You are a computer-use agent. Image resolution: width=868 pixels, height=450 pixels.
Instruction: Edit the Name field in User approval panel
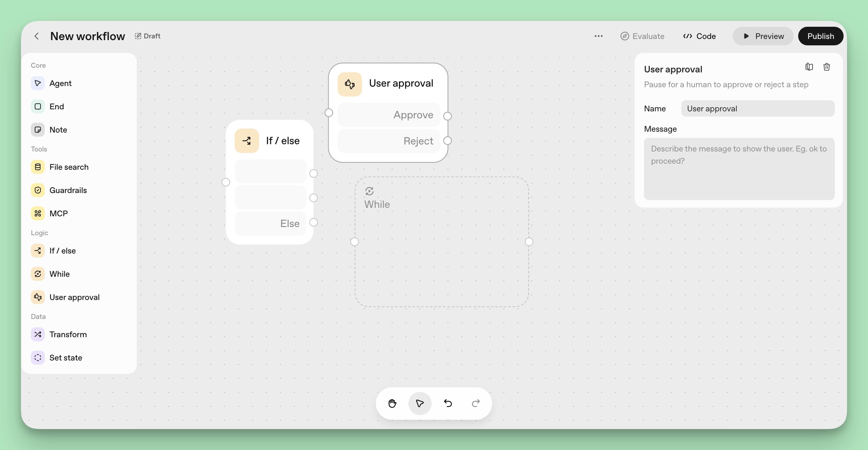(757, 108)
